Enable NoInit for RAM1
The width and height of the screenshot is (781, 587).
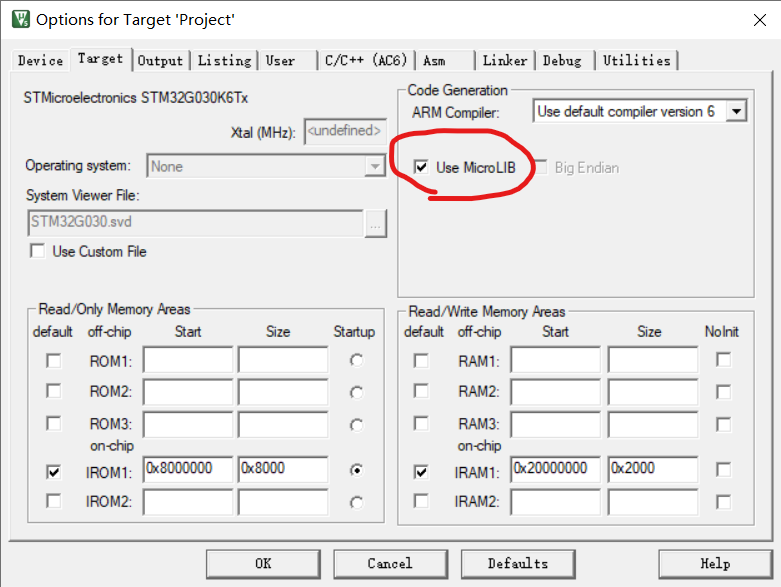(x=724, y=359)
